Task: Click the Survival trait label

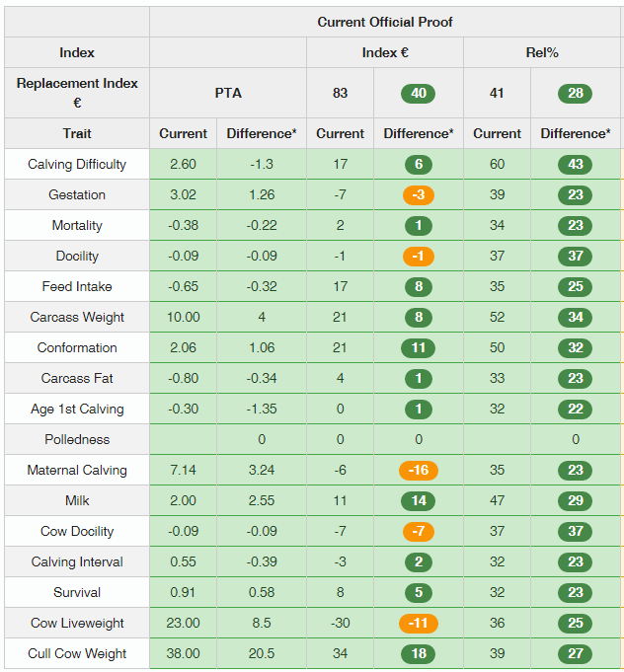Action: [77, 592]
